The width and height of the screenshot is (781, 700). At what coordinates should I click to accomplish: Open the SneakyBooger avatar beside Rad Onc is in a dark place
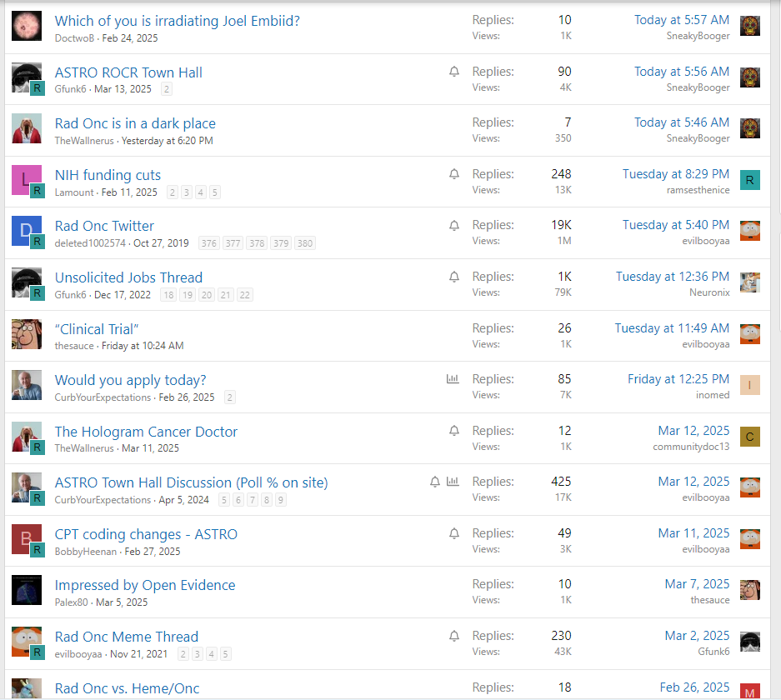[x=750, y=129]
